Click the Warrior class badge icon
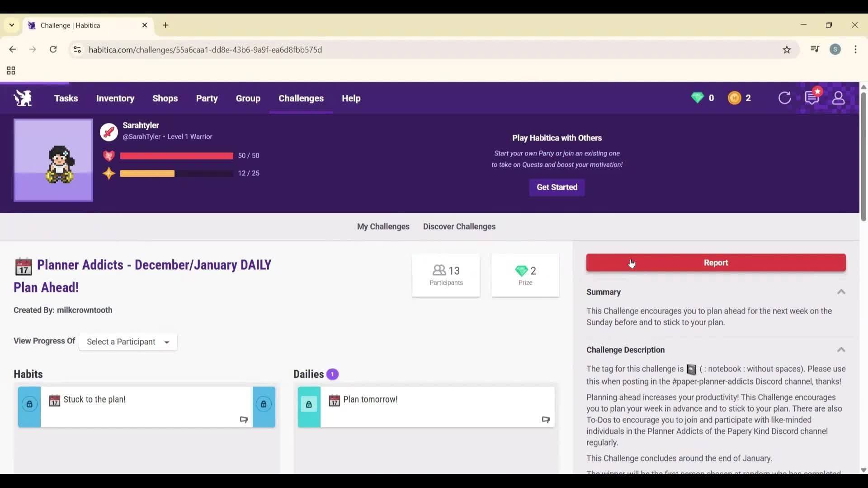Viewport: 868px width, 488px height. [x=109, y=132]
